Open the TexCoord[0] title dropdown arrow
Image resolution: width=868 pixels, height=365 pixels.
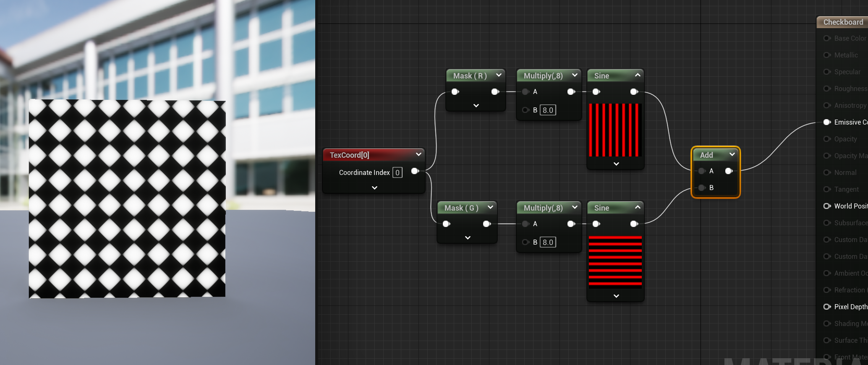point(418,154)
